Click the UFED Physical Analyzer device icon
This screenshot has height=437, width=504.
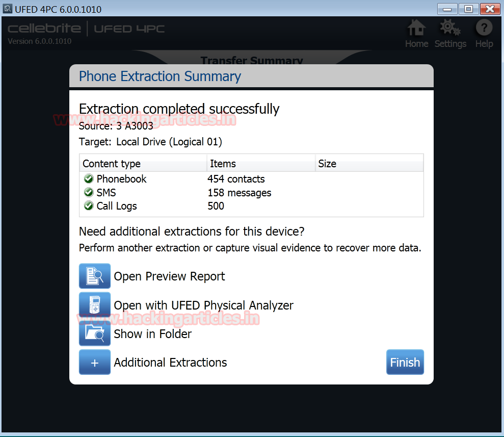(94, 304)
